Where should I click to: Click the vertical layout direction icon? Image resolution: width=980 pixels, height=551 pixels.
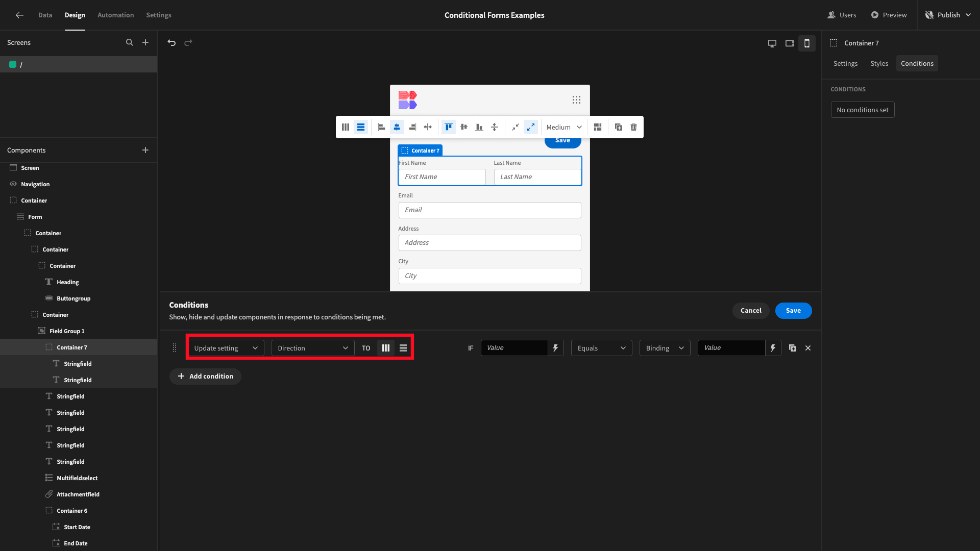[x=403, y=348]
